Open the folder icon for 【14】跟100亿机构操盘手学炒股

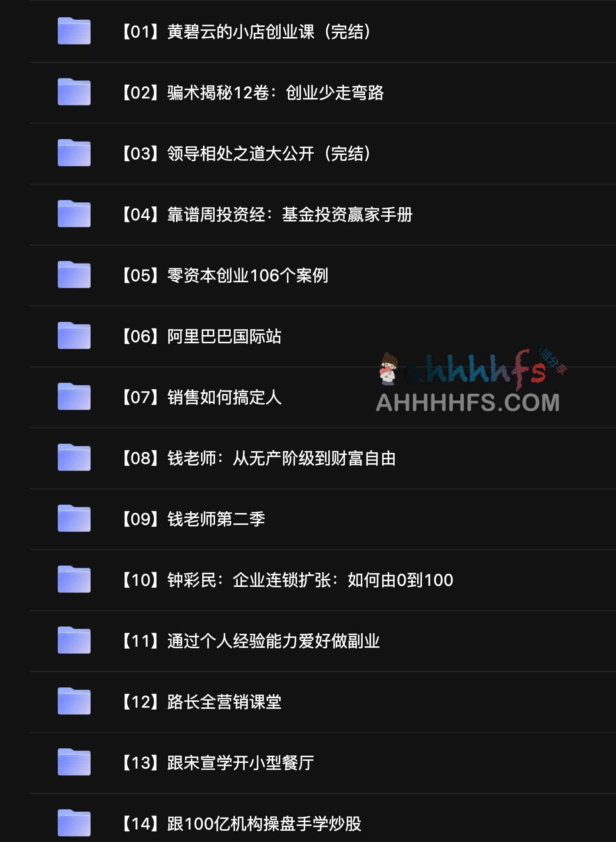point(74,823)
